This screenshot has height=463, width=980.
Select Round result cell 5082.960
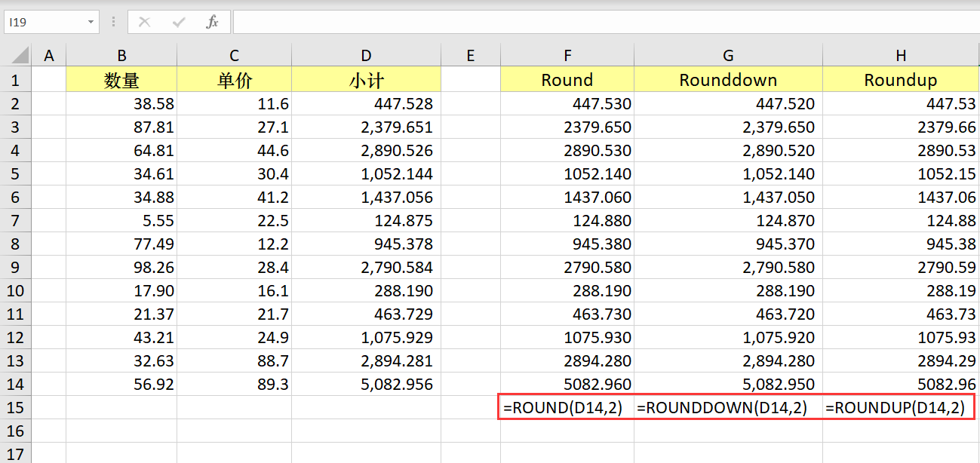tap(567, 384)
